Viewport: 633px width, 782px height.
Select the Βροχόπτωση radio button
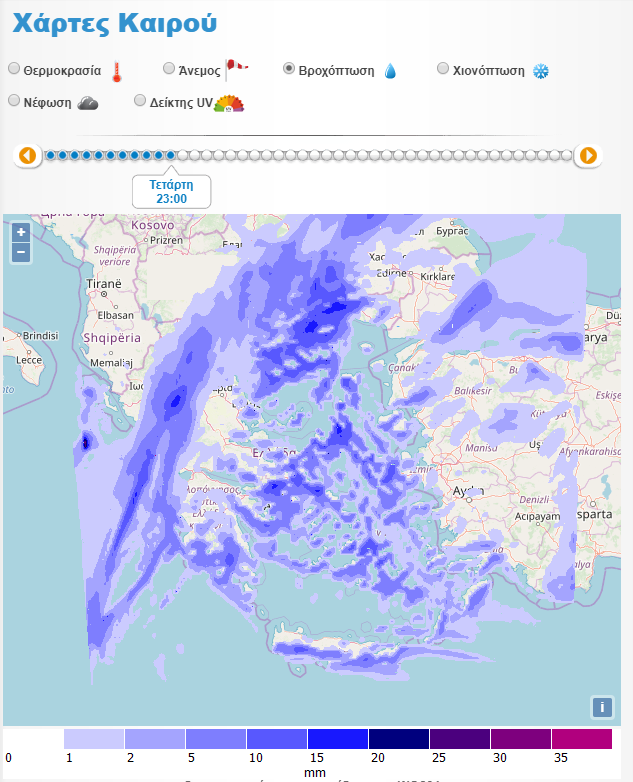[289, 68]
